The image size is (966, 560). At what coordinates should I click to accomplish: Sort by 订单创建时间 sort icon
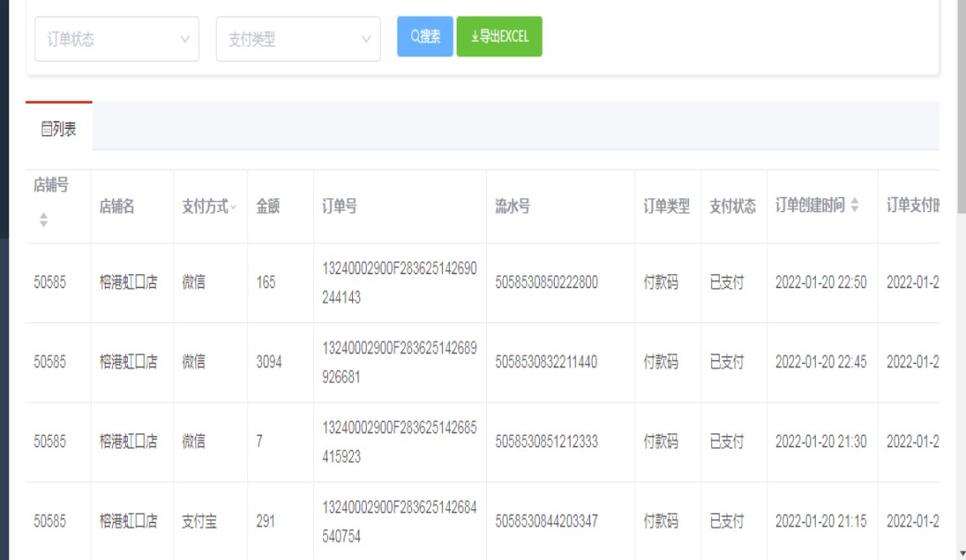[x=855, y=206]
